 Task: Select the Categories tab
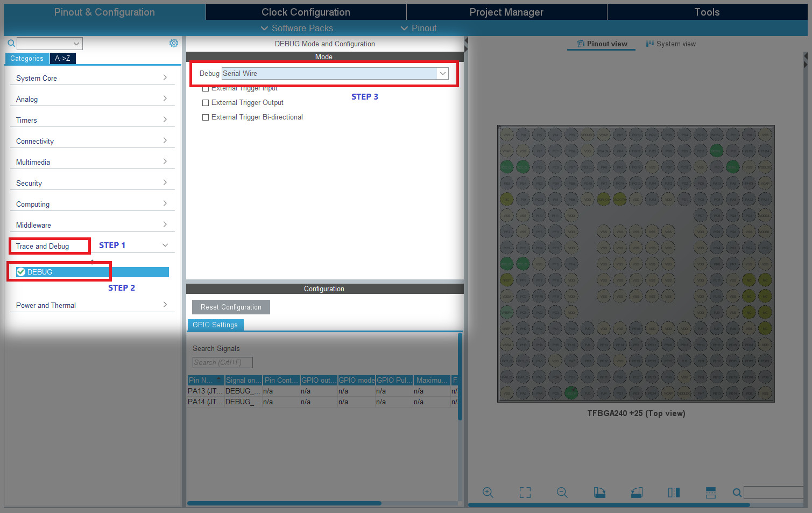[x=27, y=59]
